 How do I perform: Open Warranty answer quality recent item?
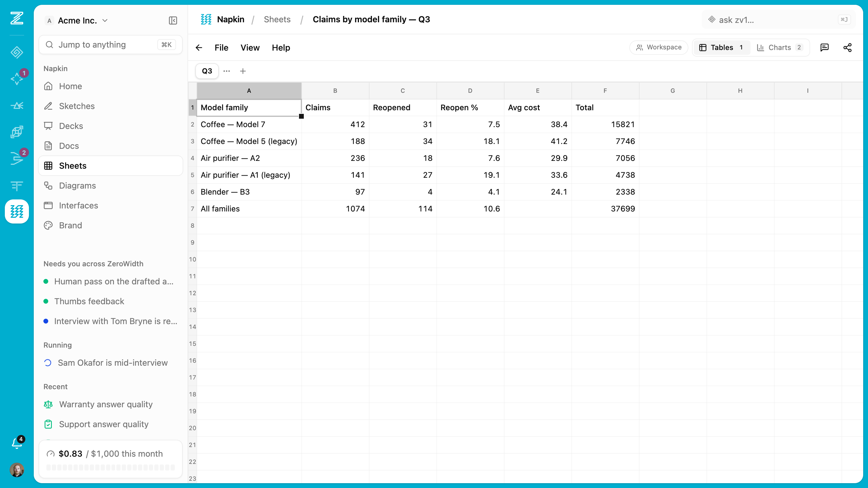coord(111,405)
